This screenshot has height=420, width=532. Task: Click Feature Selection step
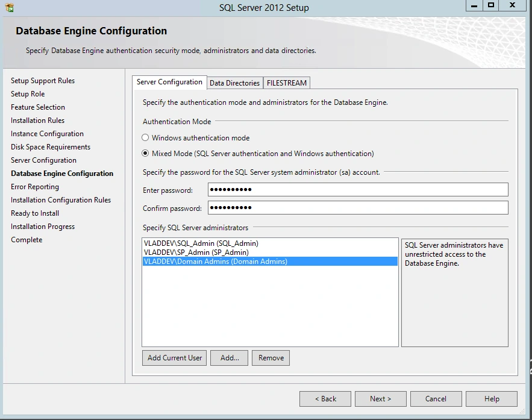pyautogui.click(x=38, y=107)
